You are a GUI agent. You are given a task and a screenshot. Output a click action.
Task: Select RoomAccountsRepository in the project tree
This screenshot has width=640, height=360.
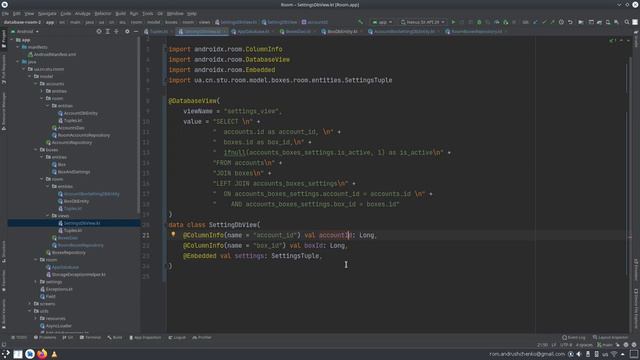[x=81, y=135]
